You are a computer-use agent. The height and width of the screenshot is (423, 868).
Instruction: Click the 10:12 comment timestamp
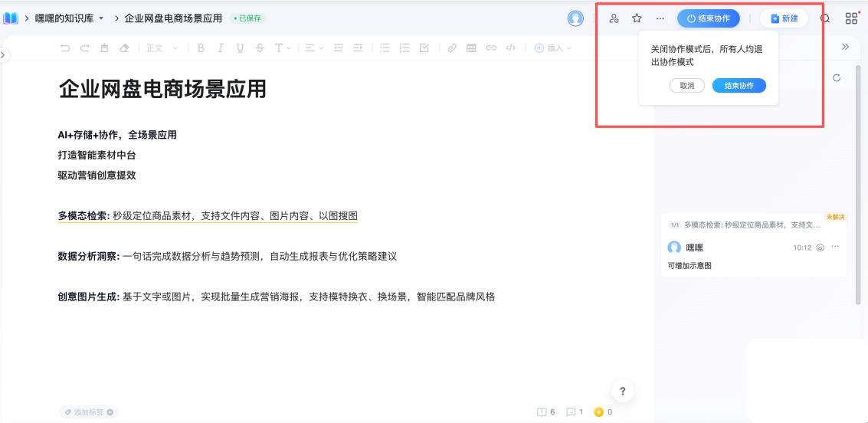[802, 248]
